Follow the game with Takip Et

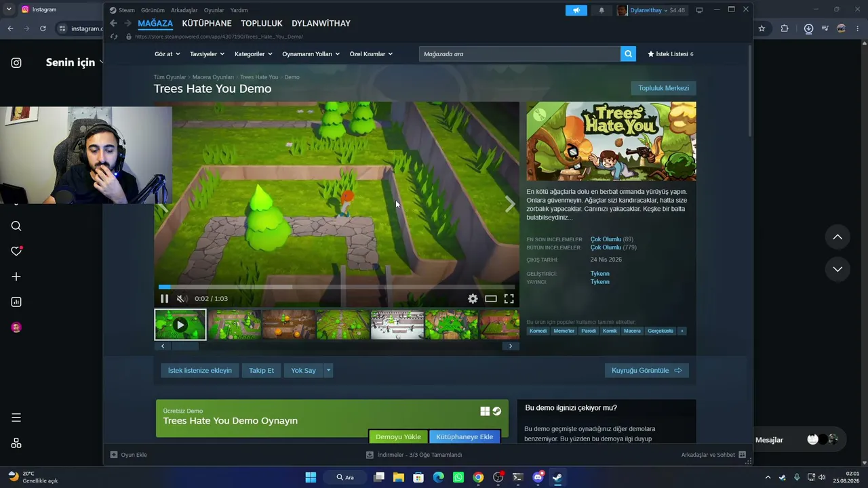tap(261, 370)
